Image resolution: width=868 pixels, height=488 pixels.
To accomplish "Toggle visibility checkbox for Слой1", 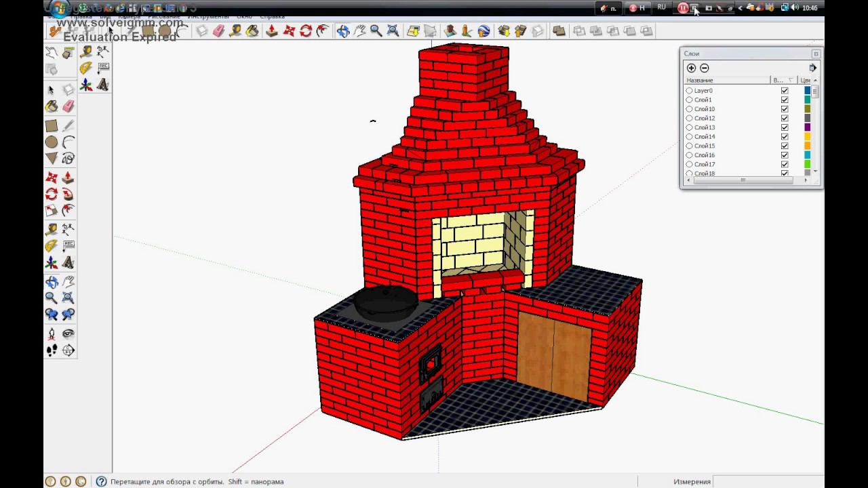I will [x=785, y=100].
